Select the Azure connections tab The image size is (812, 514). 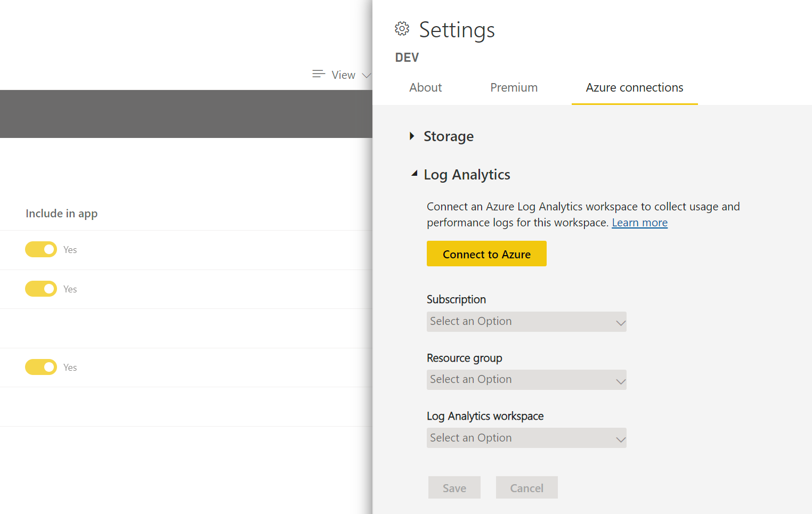tap(635, 87)
